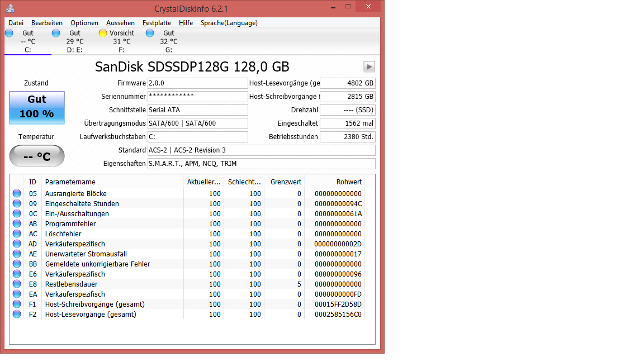Click the next disk arrow button

click(369, 67)
